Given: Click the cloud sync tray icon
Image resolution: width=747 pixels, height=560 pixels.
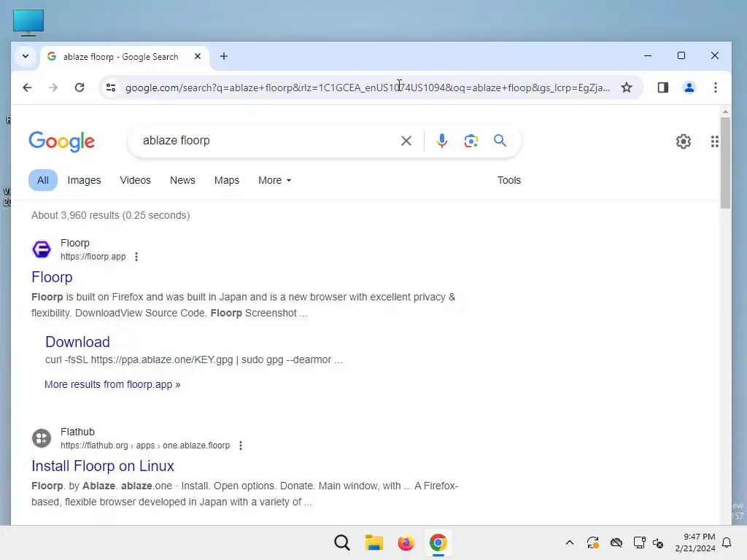Looking at the screenshot, I should coord(616,542).
